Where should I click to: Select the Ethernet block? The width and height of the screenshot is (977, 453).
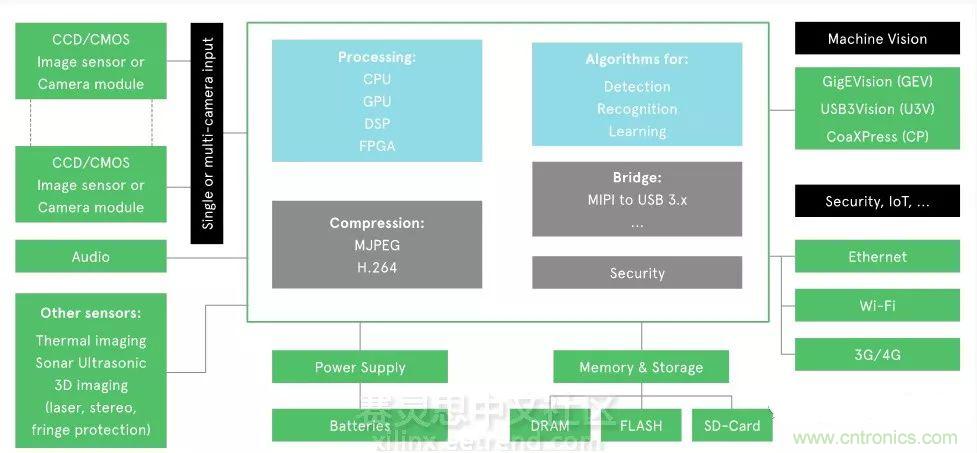[877, 257]
